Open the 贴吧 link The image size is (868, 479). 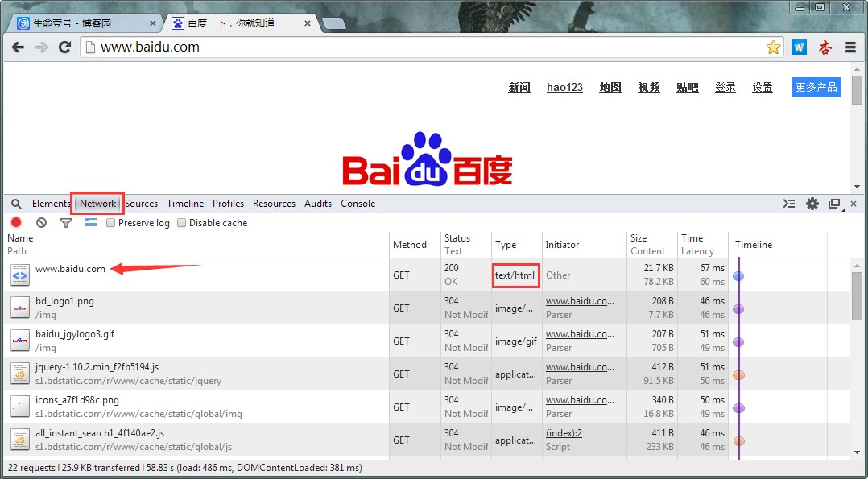point(687,87)
